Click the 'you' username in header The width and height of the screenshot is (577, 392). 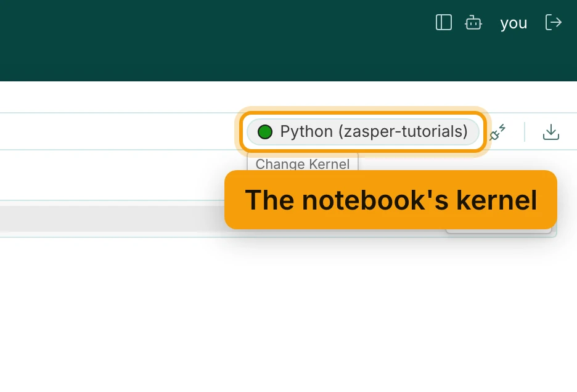click(514, 23)
